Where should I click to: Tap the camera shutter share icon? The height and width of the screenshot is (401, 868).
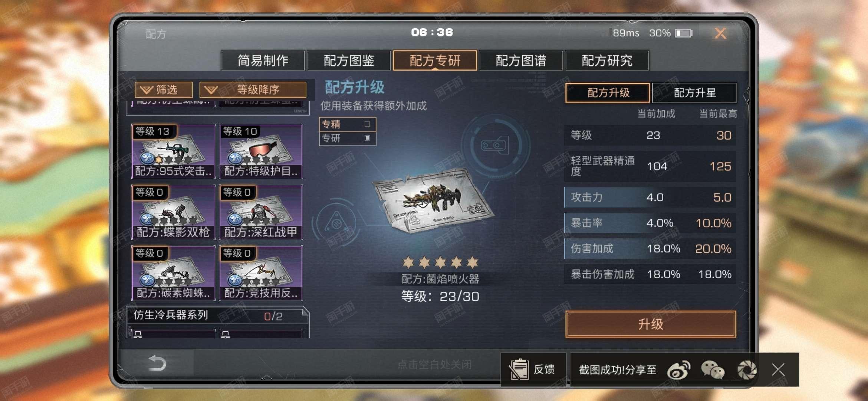747,370
